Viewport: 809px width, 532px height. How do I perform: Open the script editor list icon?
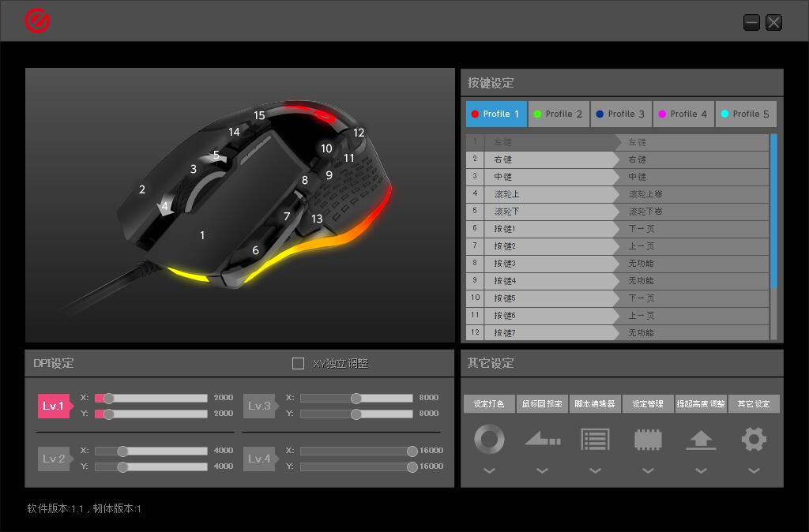pyautogui.click(x=595, y=439)
